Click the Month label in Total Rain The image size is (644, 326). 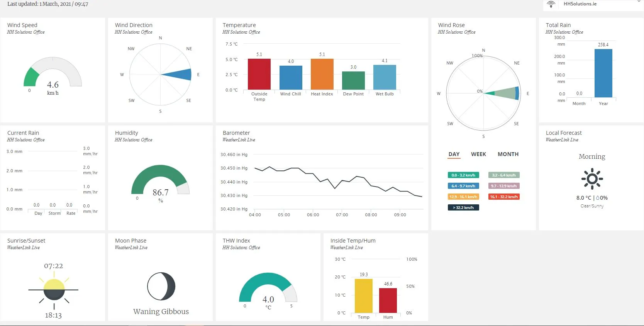pos(579,104)
